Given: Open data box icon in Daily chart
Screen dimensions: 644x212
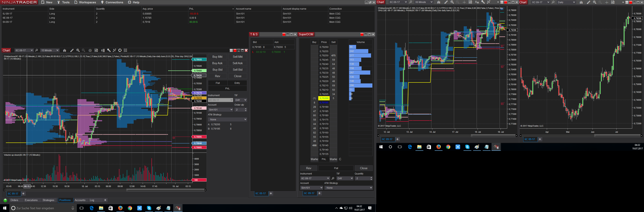Looking at the screenshot, I should click(x=613, y=2).
